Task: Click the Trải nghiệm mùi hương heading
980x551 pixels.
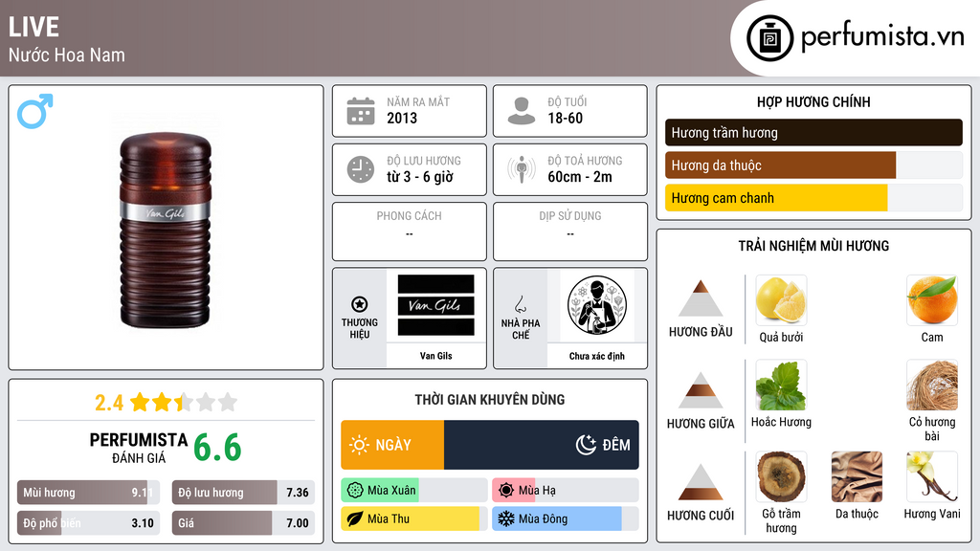Action: [813, 246]
